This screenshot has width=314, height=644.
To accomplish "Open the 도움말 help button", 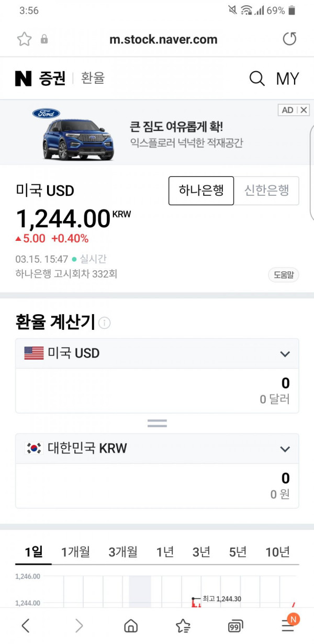I will coord(283,275).
